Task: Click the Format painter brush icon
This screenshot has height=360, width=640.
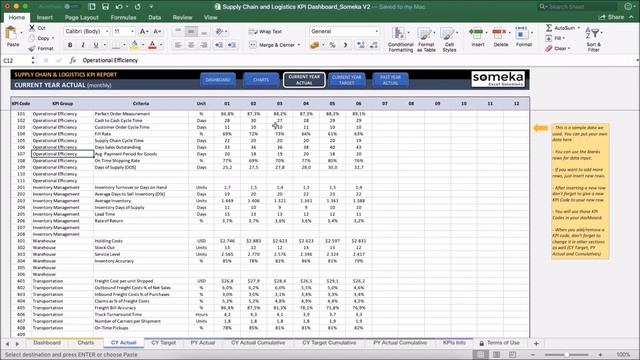Action: 32,49
